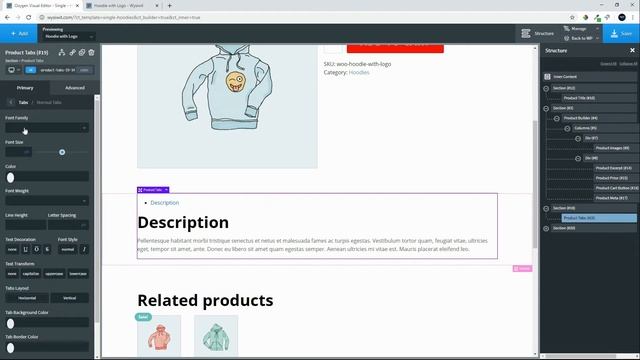
Task: Toggle italic font style
Action: coord(84,249)
